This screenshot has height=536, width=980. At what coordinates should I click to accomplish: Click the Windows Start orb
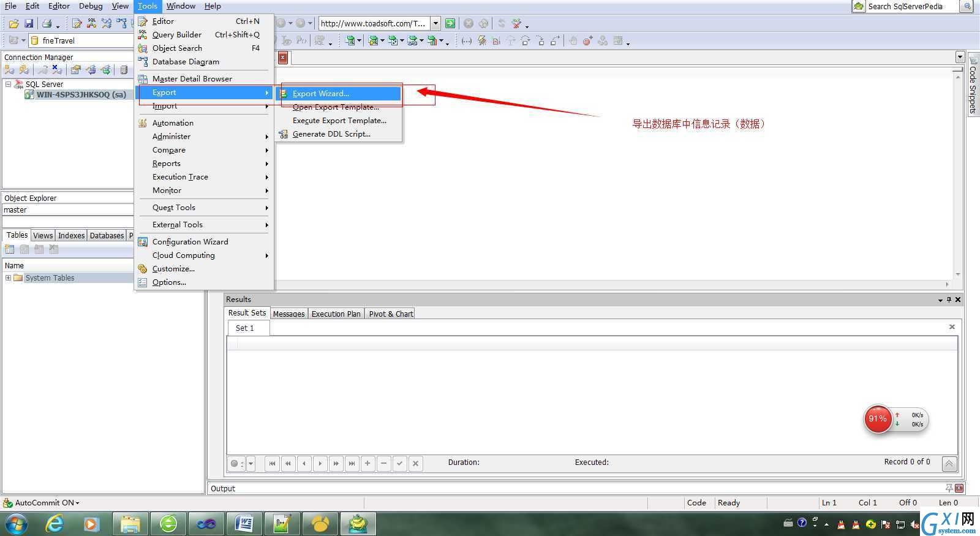click(x=17, y=524)
